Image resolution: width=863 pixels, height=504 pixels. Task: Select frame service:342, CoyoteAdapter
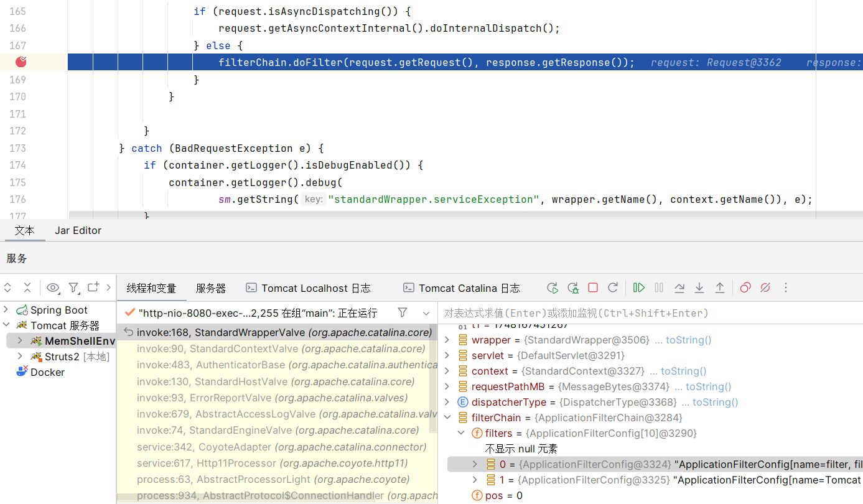tap(277, 447)
